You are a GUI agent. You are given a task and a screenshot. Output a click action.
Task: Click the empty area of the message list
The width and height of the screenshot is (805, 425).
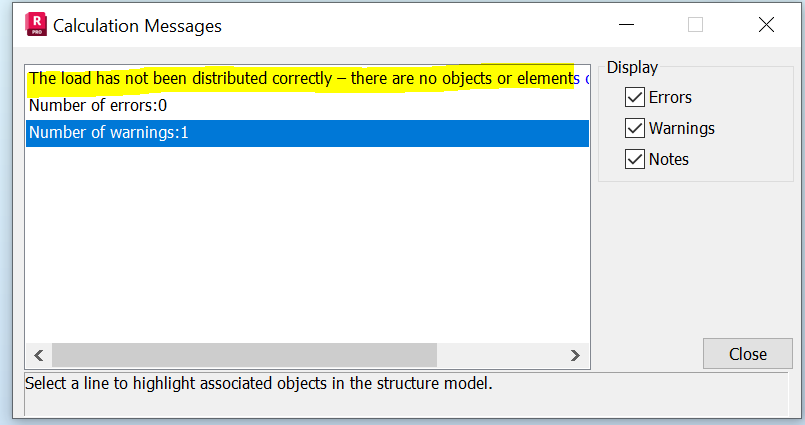300,250
